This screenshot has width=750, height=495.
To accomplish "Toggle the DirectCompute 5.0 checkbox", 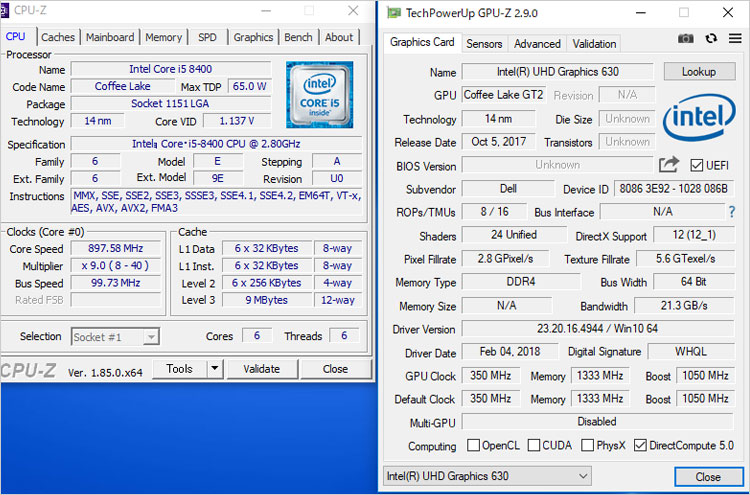I will pos(640,445).
